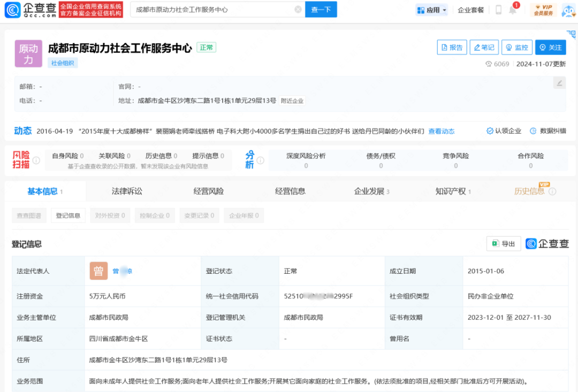This screenshot has width=578, height=392.
Task: Click the QR code corner icon
Action: click(572, 34)
